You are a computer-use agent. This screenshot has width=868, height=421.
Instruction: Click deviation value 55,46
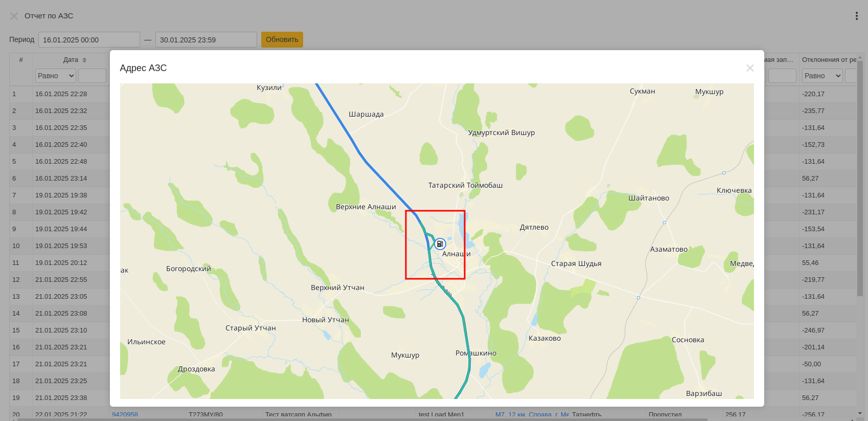(x=810, y=263)
